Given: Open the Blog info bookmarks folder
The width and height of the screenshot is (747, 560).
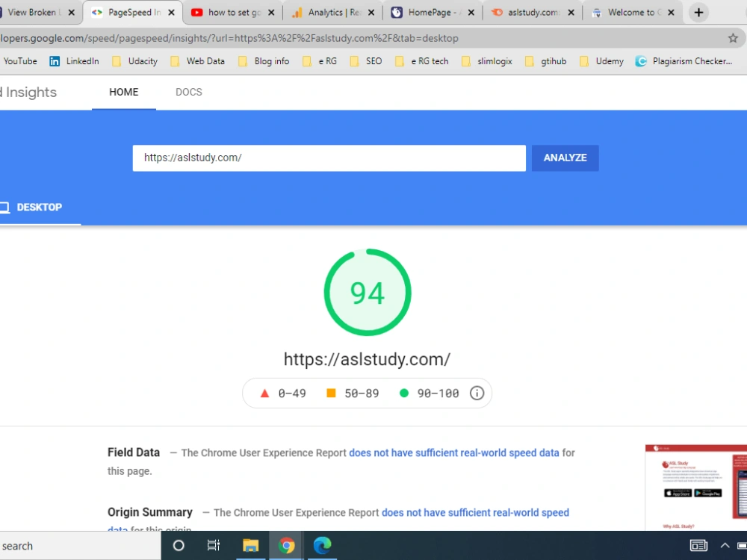Looking at the screenshot, I should [264, 61].
